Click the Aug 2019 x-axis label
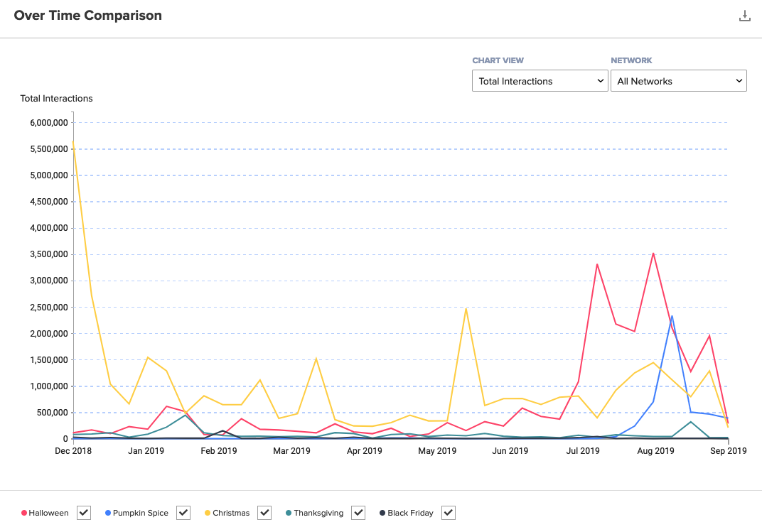762x532 pixels. [x=655, y=450]
